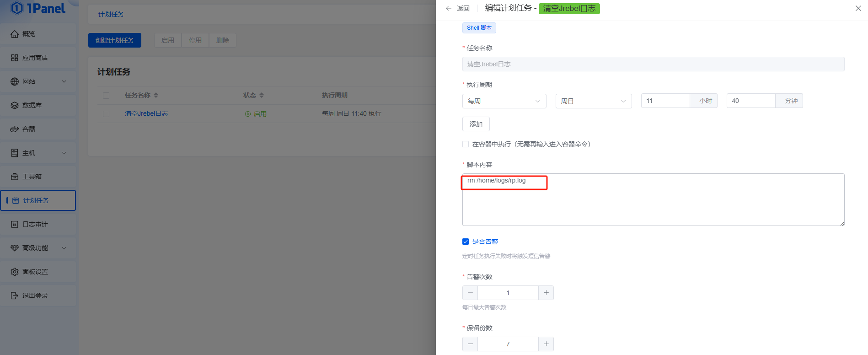Click the 容器 docker icon
Screen dimensions: 868x355
point(15,129)
